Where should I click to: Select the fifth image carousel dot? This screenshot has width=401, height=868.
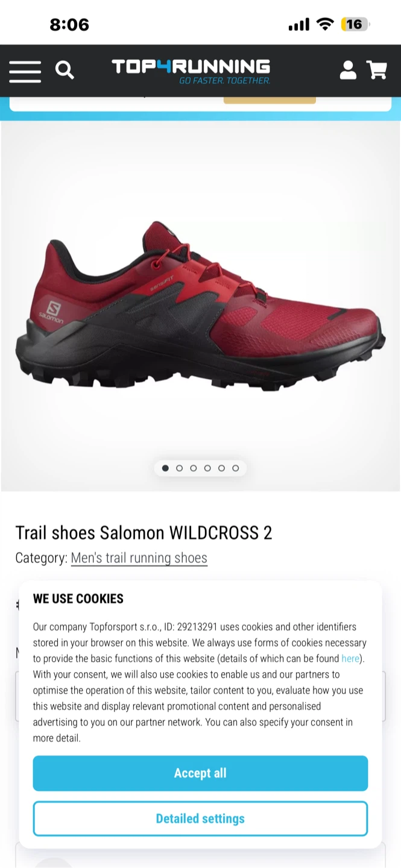pos(221,468)
